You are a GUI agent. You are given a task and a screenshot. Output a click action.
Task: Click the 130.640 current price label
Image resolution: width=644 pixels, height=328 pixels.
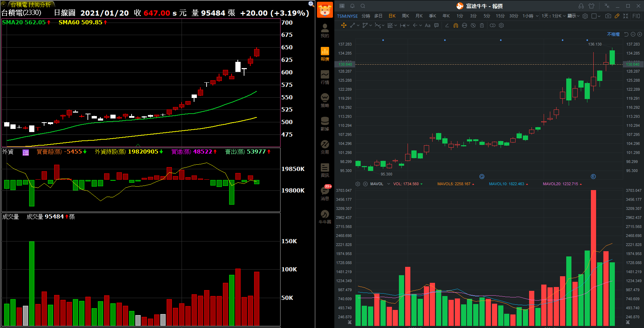click(x=345, y=64)
